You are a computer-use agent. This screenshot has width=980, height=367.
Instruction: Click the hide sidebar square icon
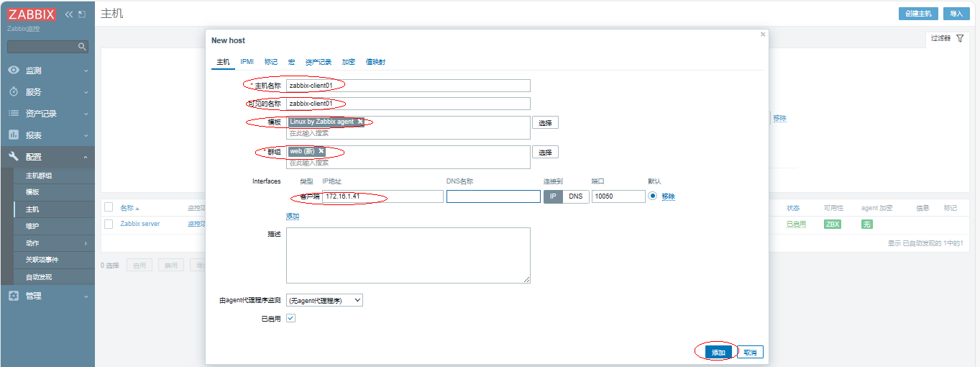tap(81, 14)
